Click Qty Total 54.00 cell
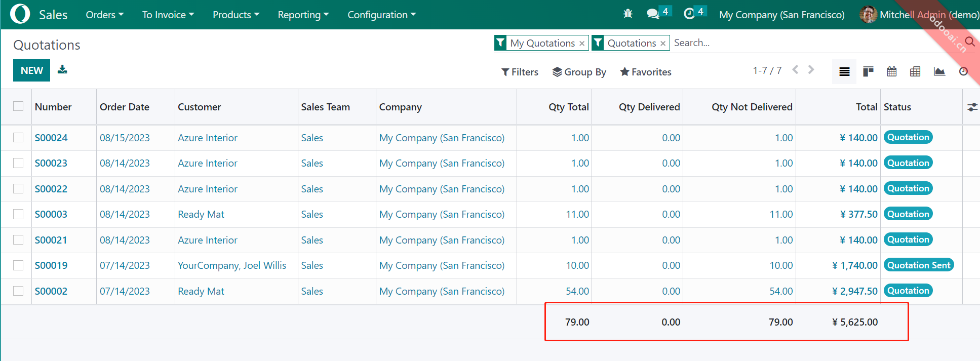This screenshot has width=980, height=361. click(x=577, y=291)
